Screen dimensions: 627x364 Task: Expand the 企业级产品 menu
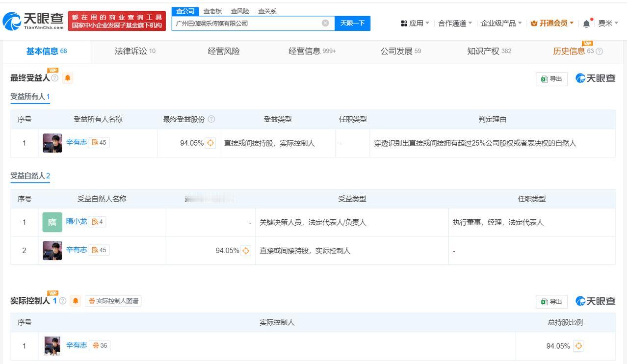pyautogui.click(x=501, y=24)
